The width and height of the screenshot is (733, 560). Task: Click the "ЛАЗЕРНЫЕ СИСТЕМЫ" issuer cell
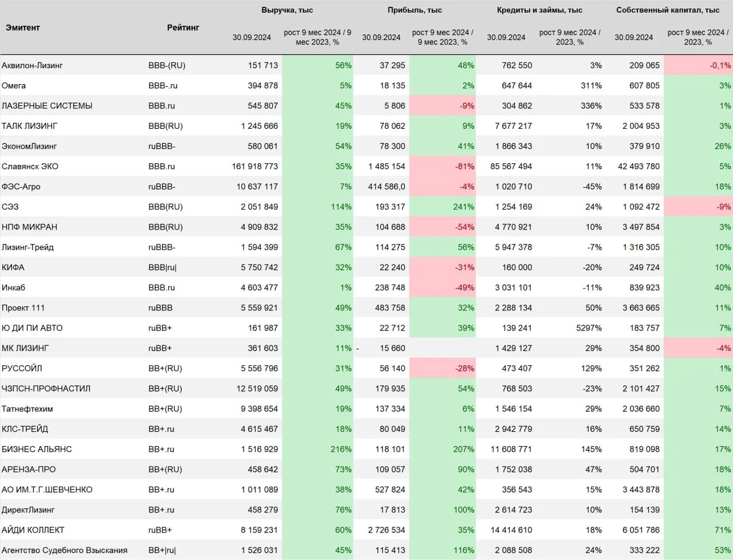47,105
